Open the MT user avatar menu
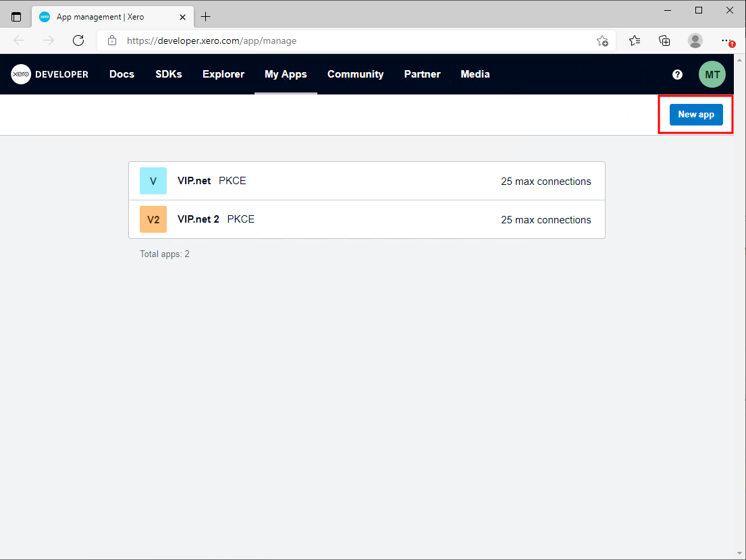This screenshot has width=746, height=560. [712, 74]
